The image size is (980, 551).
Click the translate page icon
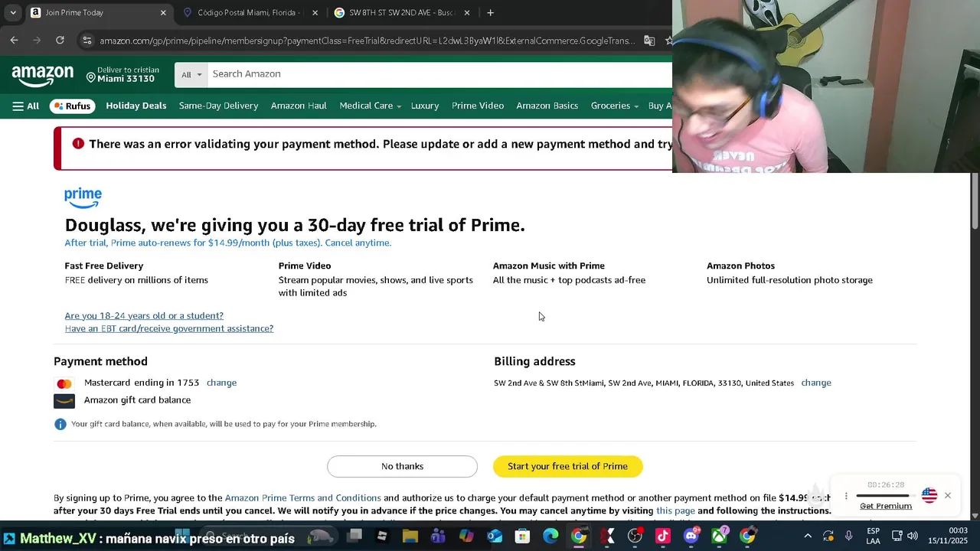click(649, 41)
